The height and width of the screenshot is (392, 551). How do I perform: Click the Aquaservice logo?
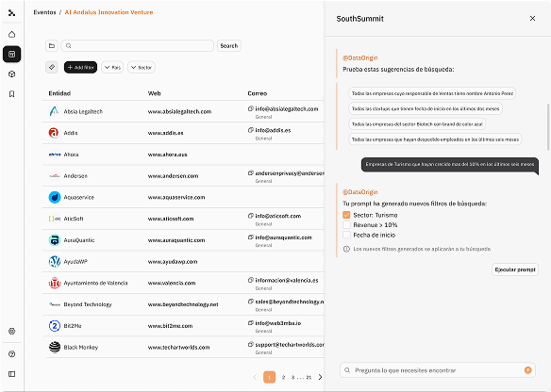click(55, 197)
